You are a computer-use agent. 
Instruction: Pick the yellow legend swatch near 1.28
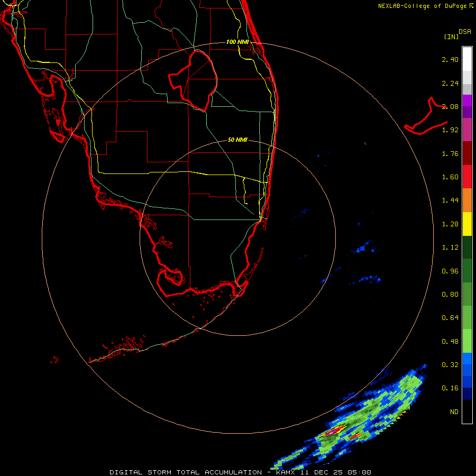tap(467, 224)
